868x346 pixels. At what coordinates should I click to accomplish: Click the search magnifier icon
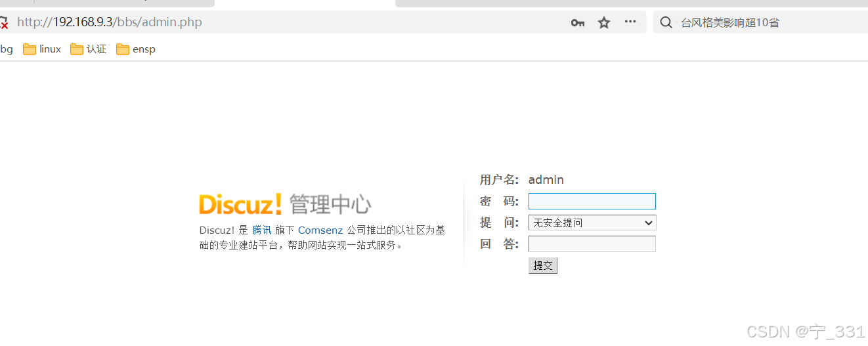[x=666, y=23]
